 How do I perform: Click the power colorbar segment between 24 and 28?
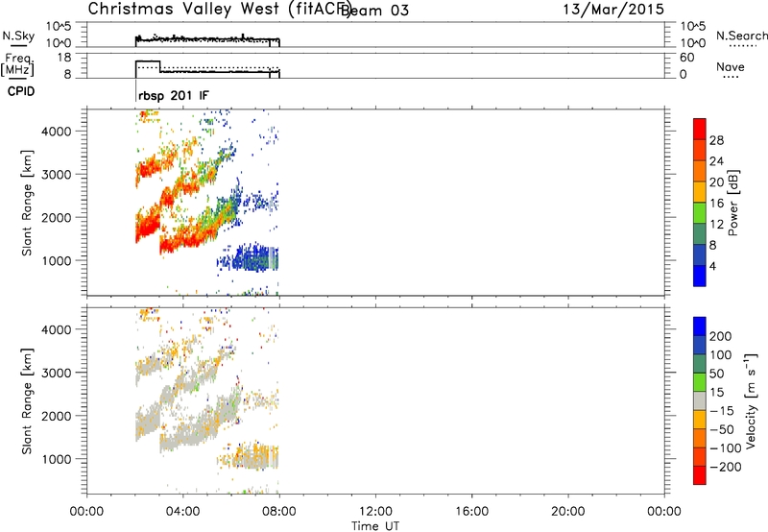700,150
